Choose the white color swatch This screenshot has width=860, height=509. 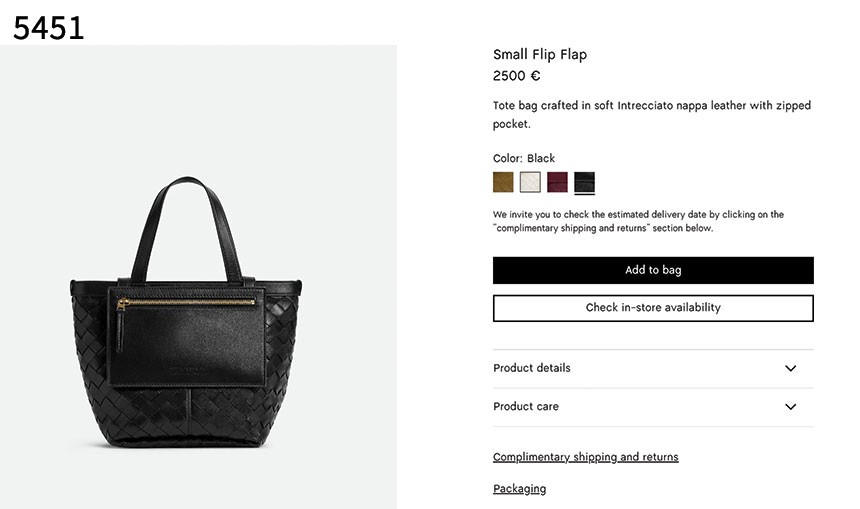click(x=530, y=182)
